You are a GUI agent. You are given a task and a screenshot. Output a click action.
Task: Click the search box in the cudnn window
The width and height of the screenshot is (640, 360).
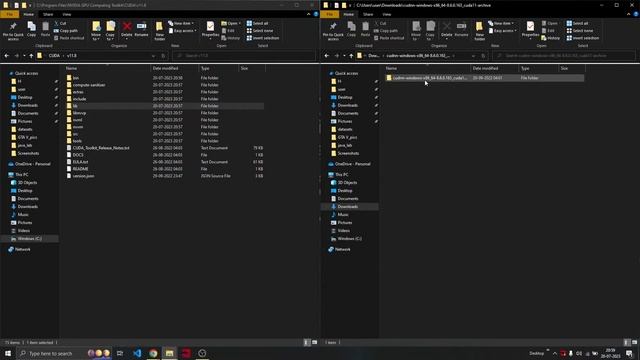(x=564, y=56)
